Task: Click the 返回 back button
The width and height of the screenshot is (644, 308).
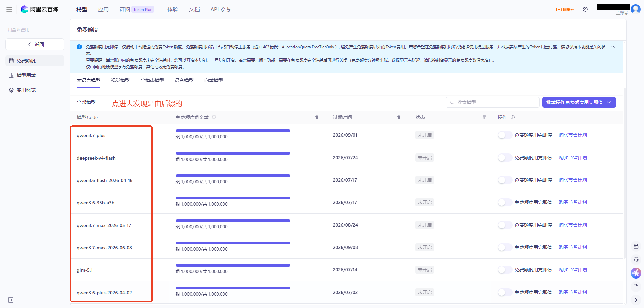Action: click(35, 44)
